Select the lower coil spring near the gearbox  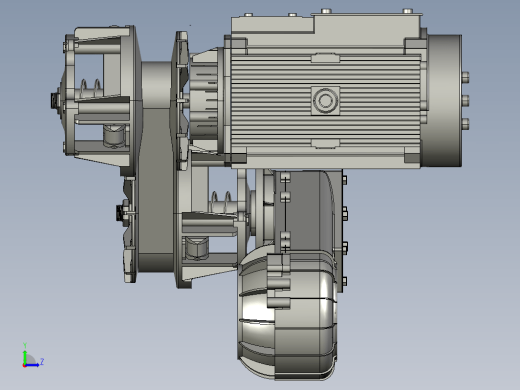point(221,201)
